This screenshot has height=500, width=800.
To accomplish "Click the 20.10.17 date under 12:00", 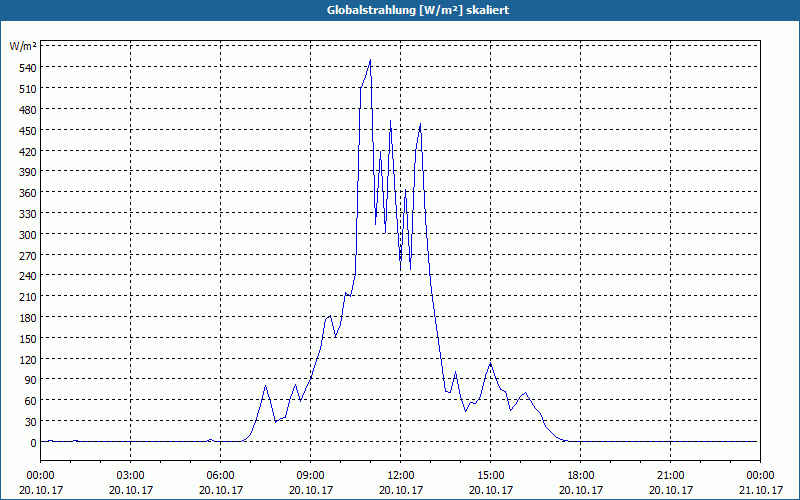I will (x=401, y=490).
